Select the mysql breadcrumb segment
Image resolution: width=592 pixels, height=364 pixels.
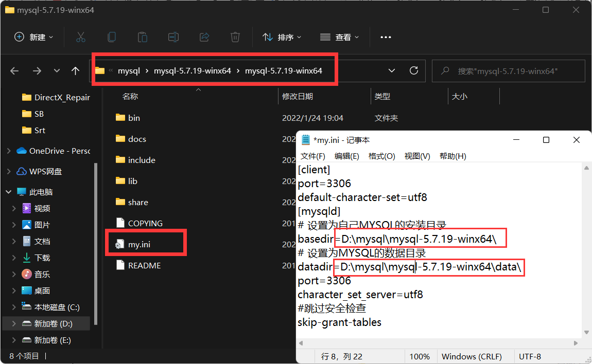click(129, 71)
